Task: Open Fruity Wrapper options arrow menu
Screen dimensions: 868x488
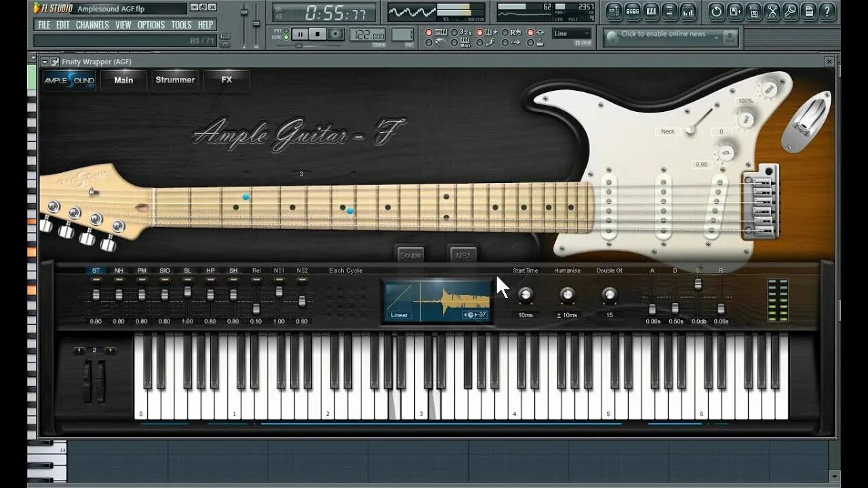Action: pos(45,62)
